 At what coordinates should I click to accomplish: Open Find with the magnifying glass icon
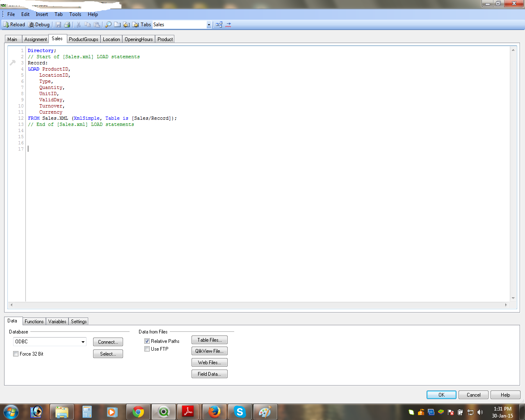click(x=108, y=25)
